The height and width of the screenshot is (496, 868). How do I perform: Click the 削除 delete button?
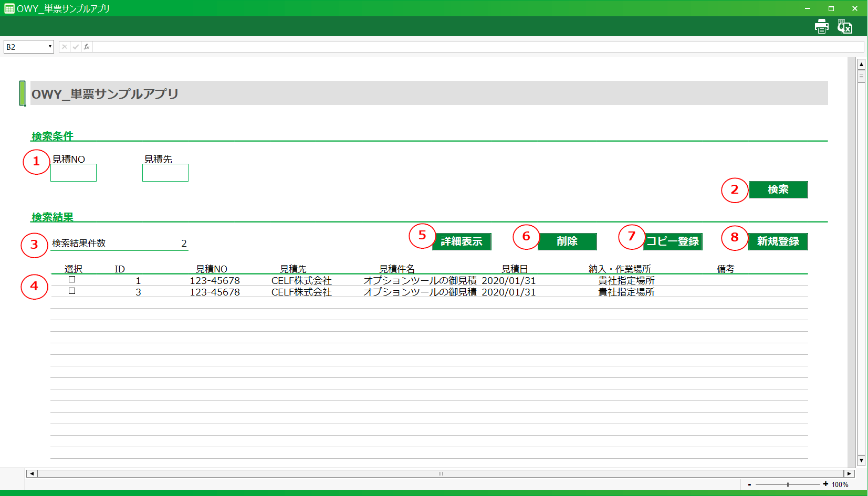567,241
